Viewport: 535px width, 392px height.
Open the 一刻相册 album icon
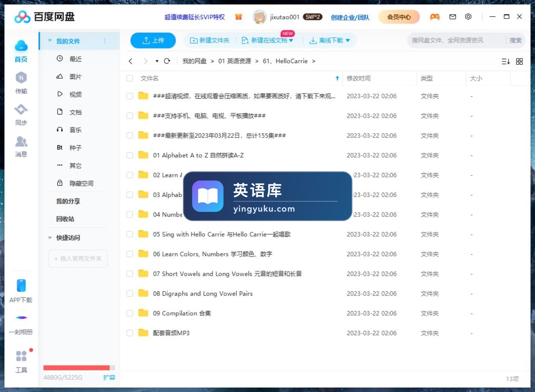pyautogui.click(x=21, y=317)
